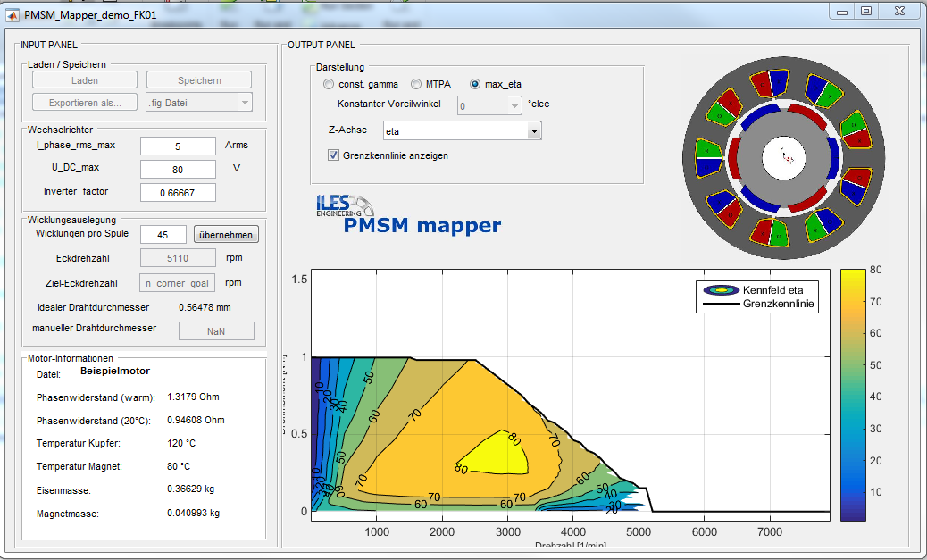
Task: Click the MATLAB icon in the title bar
Action: pyautogui.click(x=12, y=15)
